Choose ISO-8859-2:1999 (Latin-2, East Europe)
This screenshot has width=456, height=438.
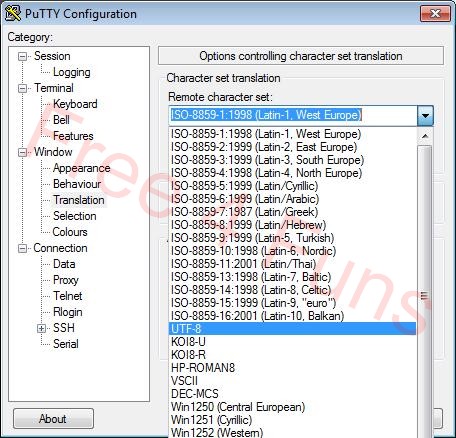coord(293,147)
